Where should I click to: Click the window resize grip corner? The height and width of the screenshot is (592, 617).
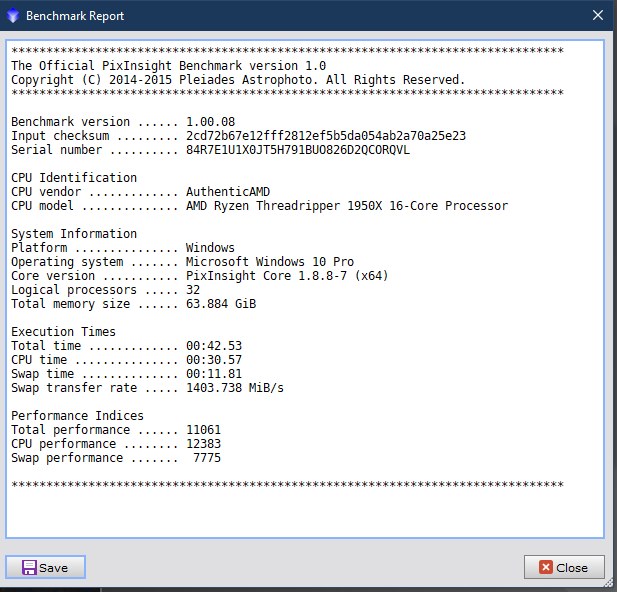[609, 583]
